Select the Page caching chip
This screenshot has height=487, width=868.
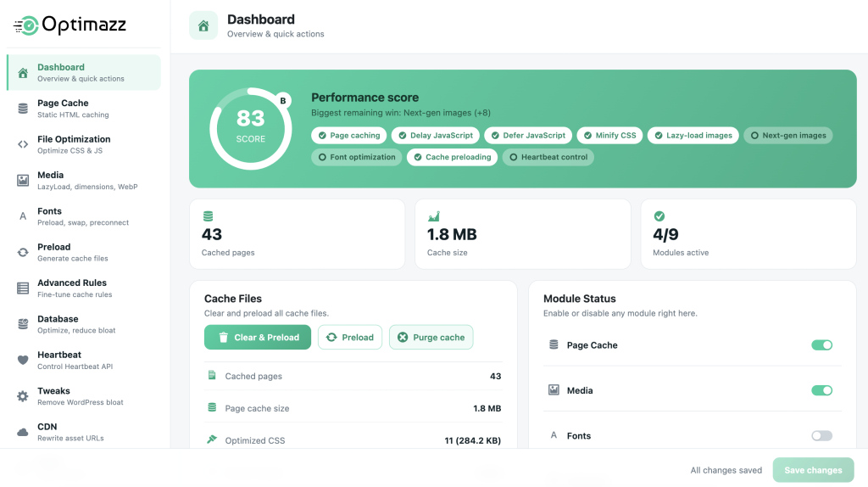[348, 135]
